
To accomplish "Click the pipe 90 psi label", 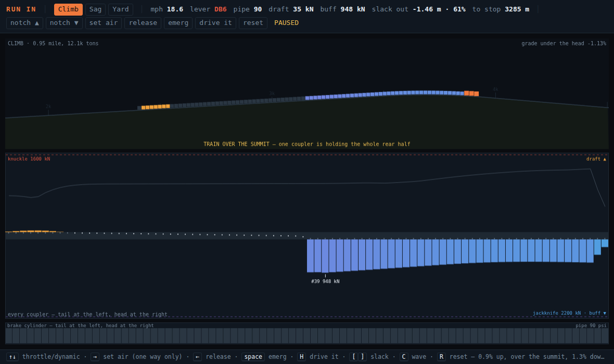I will click(x=591, y=326).
